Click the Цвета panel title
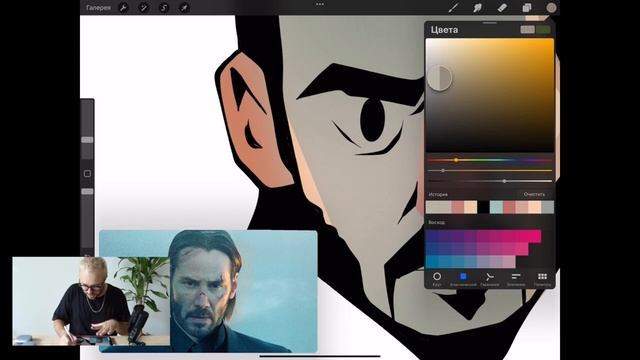The height and width of the screenshot is (360, 640). pos(444,30)
